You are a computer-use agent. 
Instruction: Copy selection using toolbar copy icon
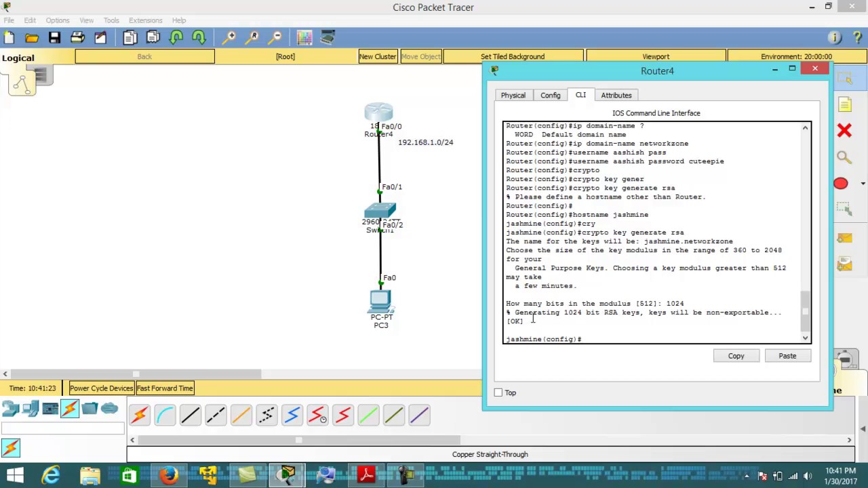tap(130, 37)
